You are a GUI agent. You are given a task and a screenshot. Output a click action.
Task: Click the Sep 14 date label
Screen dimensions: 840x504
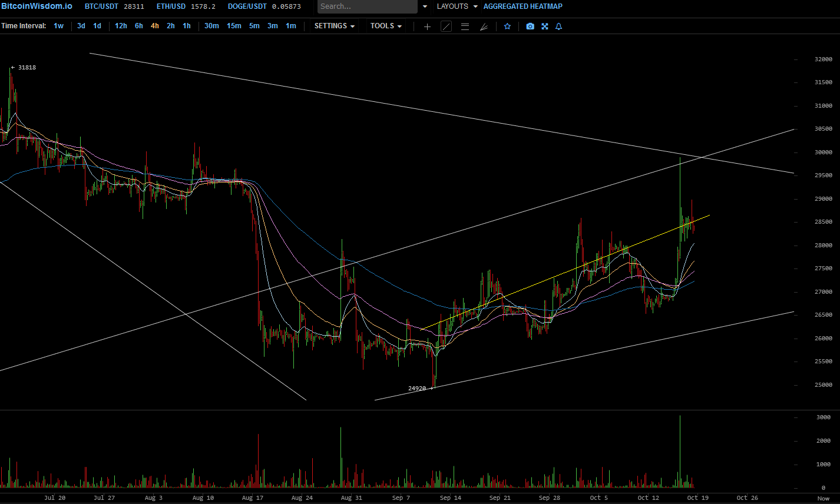451,498
